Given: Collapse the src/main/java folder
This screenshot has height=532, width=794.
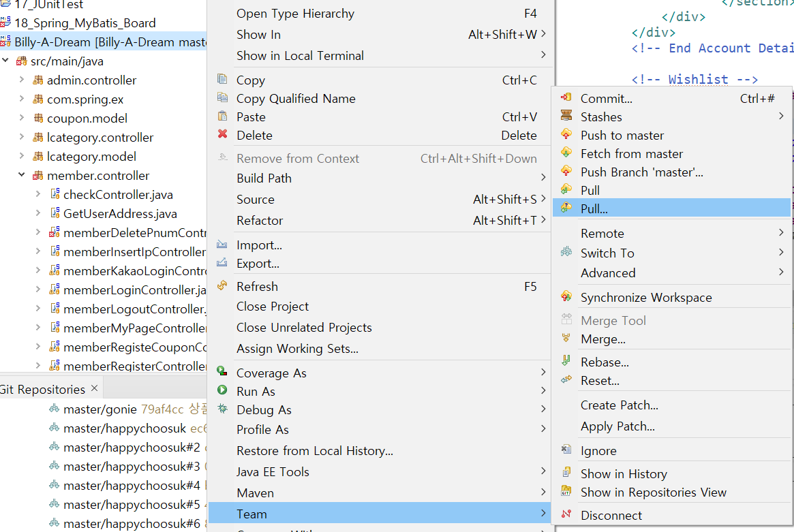Looking at the screenshot, I should click(x=5, y=60).
